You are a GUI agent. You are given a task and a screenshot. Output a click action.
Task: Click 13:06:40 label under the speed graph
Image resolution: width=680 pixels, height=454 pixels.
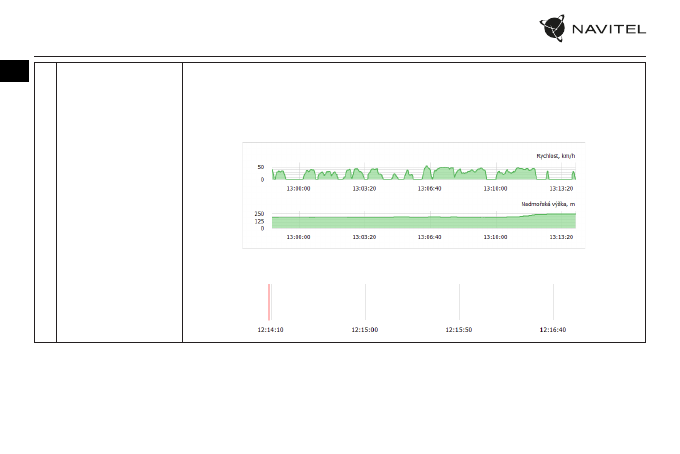[429, 187]
